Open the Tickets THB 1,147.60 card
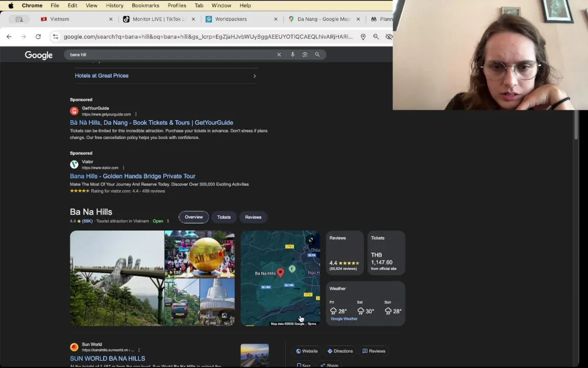The width and height of the screenshot is (588, 368). (x=386, y=252)
